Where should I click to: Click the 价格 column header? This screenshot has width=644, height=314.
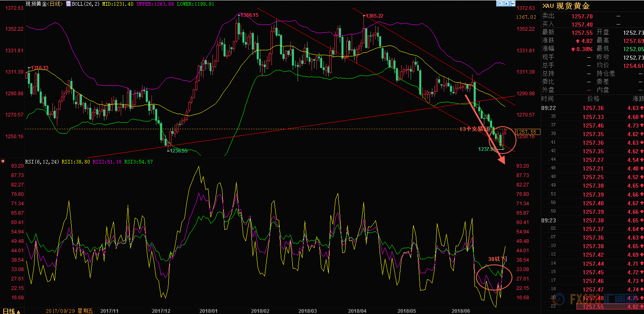point(593,99)
